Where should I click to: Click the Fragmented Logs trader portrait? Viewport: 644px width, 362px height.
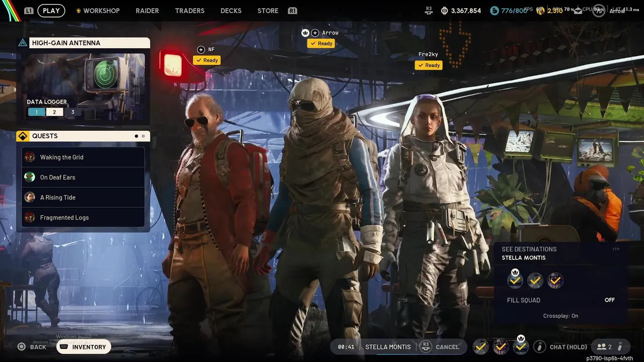pos(30,217)
